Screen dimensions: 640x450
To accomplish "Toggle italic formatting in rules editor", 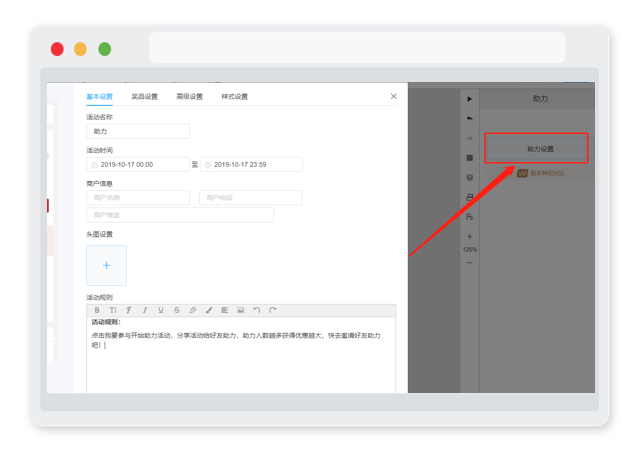I will click(145, 310).
